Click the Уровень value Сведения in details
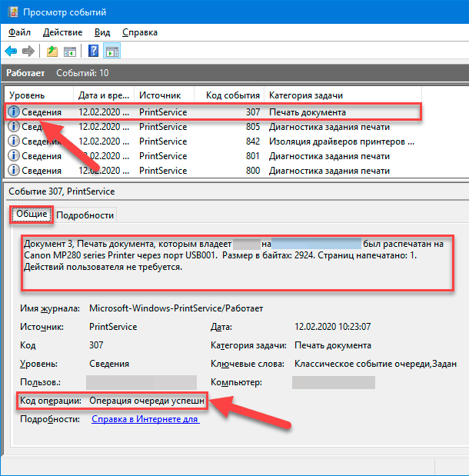This screenshot has width=469, height=476. 109,364
